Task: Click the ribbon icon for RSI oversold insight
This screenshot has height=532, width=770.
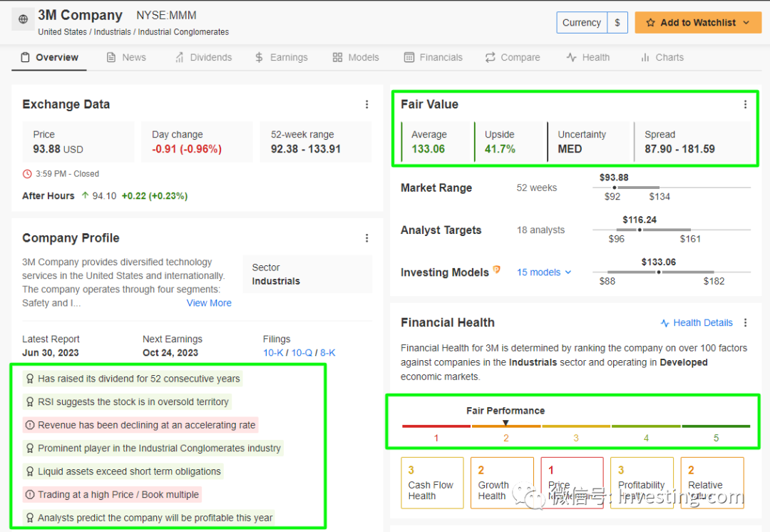Action: coord(30,401)
